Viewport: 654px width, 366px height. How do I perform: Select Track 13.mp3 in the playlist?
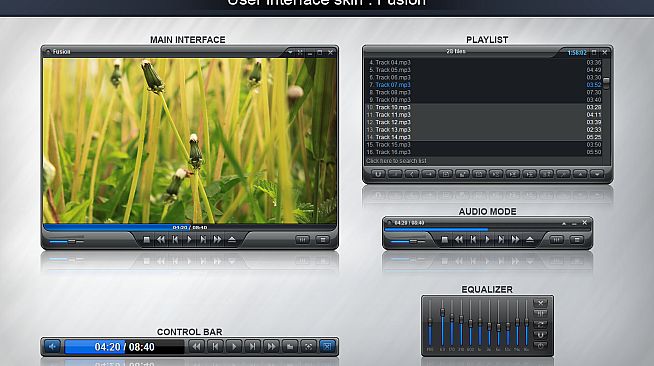tap(484, 130)
